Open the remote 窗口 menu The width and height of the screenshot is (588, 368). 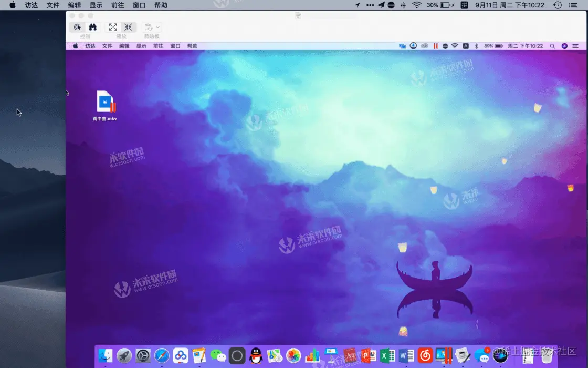coord(175,46)
